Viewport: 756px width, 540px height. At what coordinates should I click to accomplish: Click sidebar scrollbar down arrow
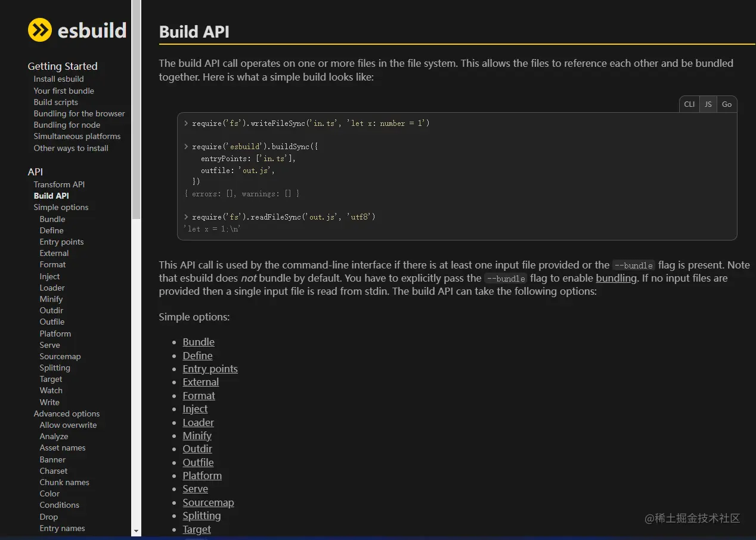click(136, 530)
